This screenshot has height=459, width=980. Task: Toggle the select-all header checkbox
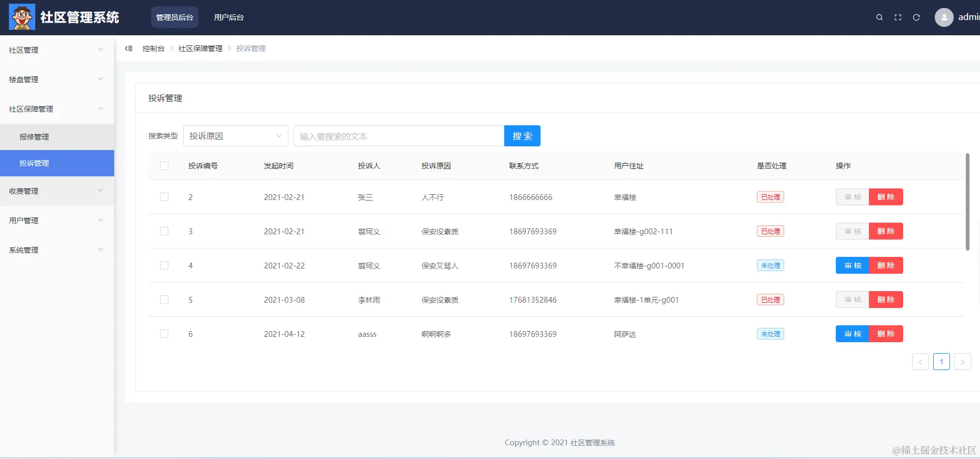click(164, 166)
